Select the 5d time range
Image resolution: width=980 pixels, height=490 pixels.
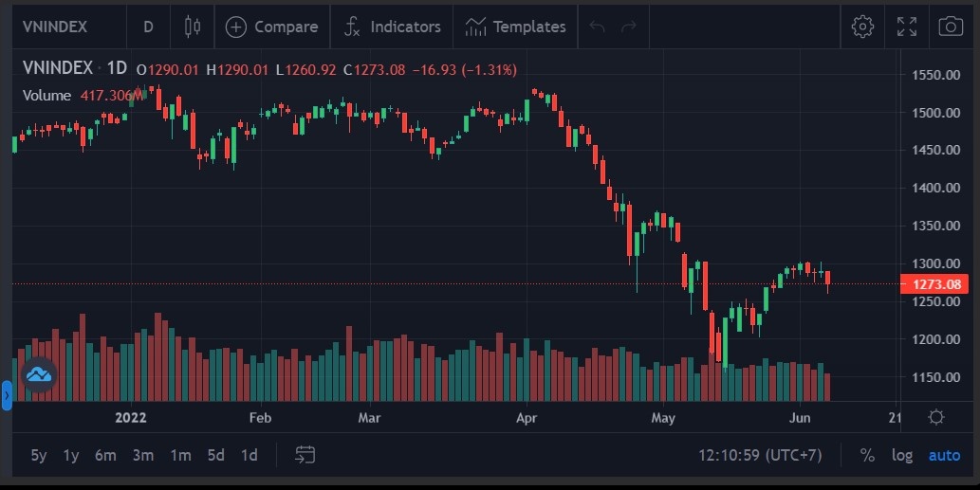coord(215,455)
